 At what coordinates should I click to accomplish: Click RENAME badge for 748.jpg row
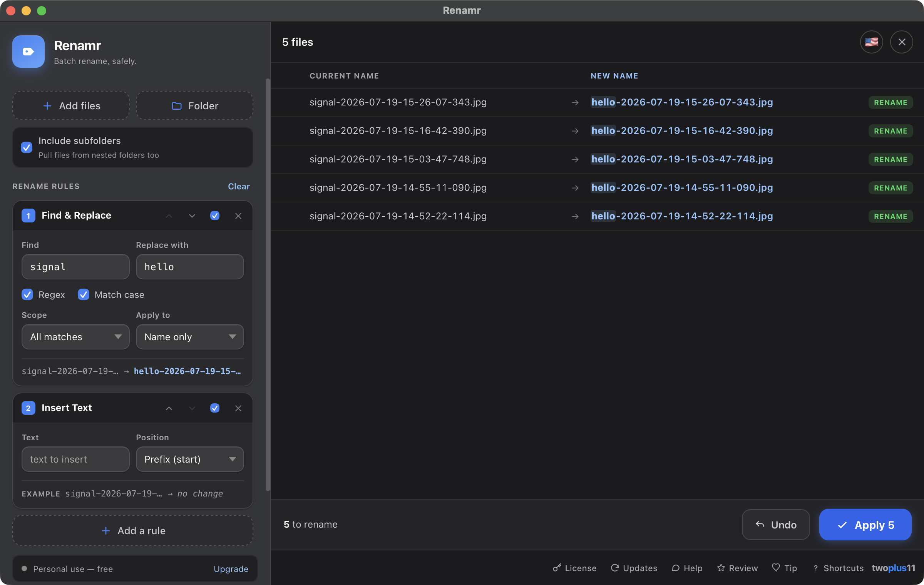891,159
